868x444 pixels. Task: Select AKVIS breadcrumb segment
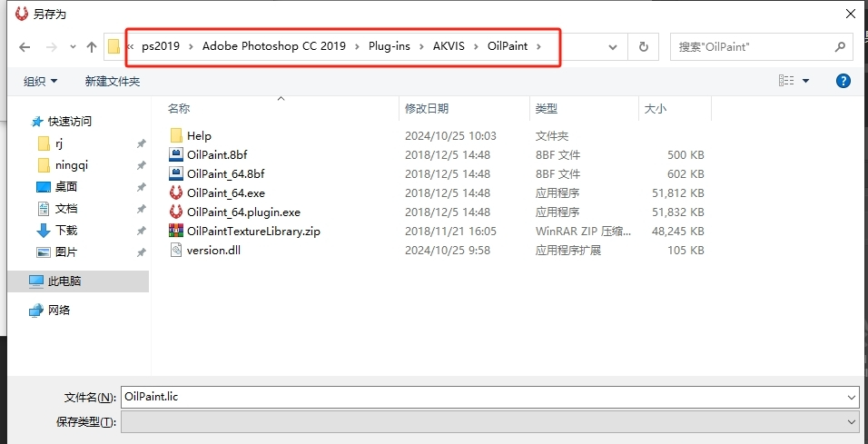(x=449, y=46)
